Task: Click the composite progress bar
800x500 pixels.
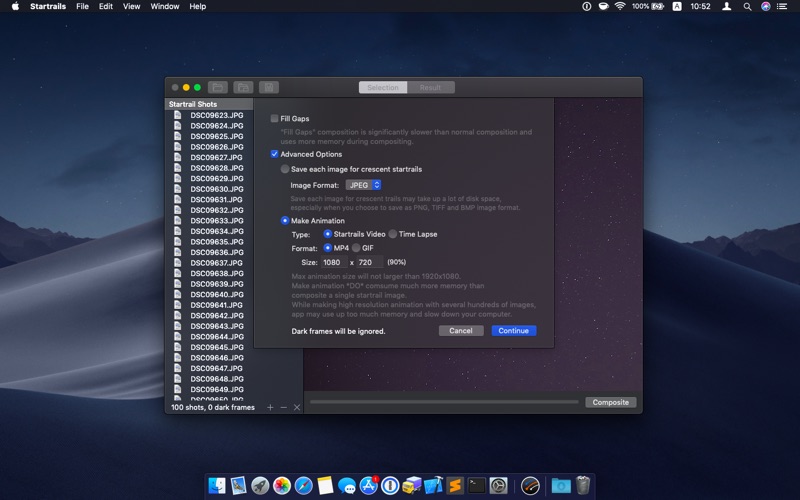Action: click(444, 402)
